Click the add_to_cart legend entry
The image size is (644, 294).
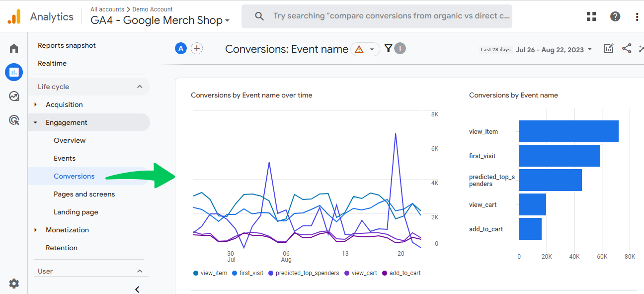402,273
